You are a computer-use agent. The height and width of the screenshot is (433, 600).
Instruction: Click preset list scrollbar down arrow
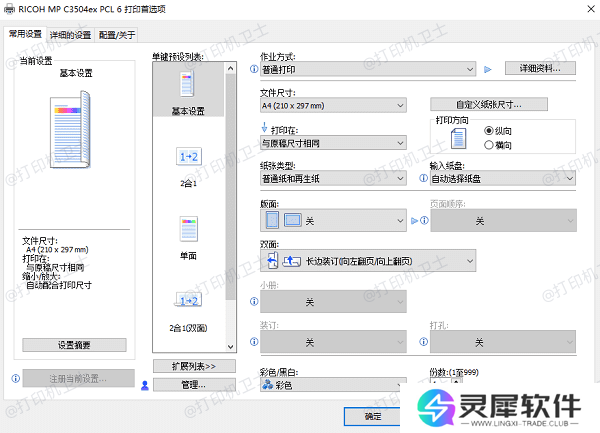(230, 347)
